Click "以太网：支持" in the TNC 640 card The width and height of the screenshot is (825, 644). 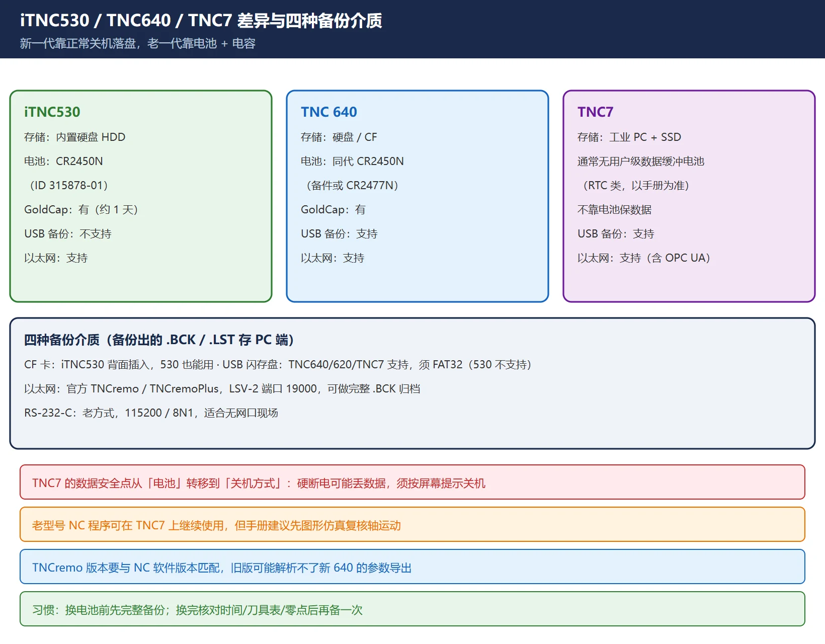[333, 258]
